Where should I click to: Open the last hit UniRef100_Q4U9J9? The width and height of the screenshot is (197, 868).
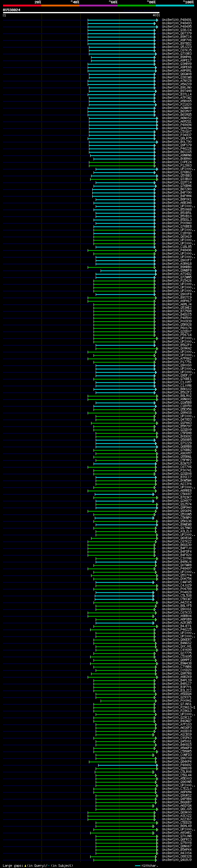(x=176, y=860)
